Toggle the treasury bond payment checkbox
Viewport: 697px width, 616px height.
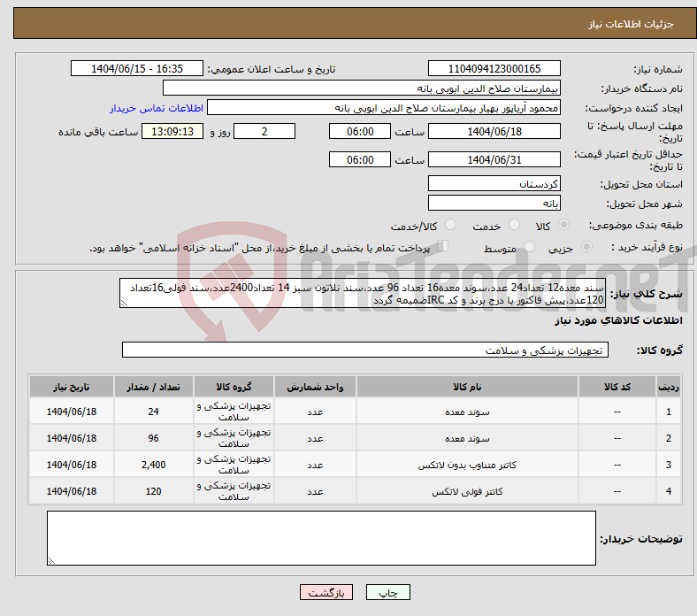(x=443, y=247)
